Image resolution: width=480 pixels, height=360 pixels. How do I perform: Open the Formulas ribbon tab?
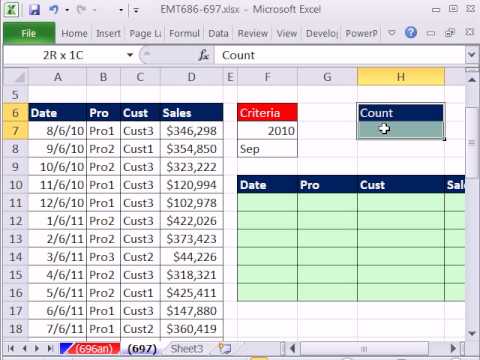click(x=184, y=33)
